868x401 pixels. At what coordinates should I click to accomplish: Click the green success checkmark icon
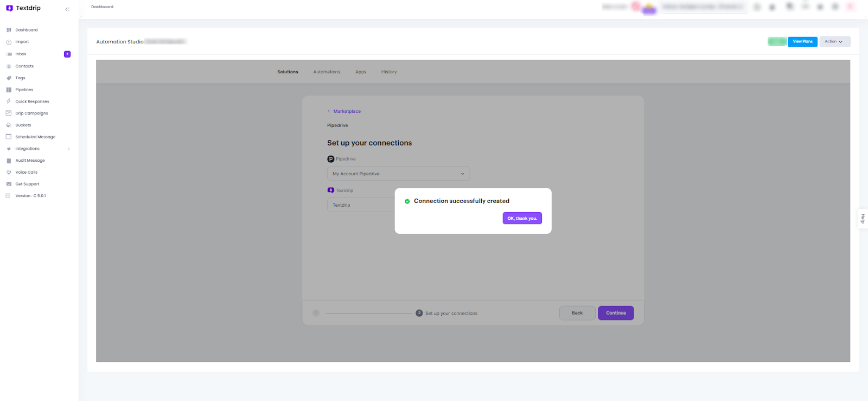(407, 201)
